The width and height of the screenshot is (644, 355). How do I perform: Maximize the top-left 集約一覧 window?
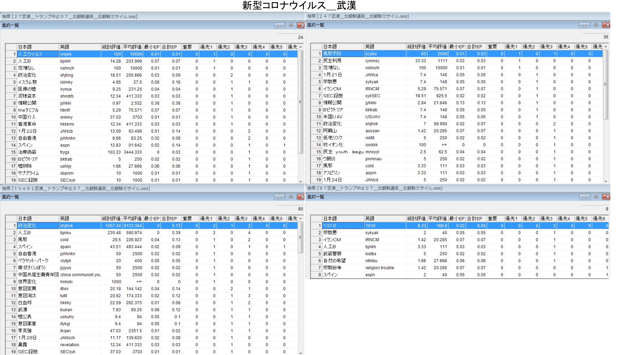click(291, 25)
